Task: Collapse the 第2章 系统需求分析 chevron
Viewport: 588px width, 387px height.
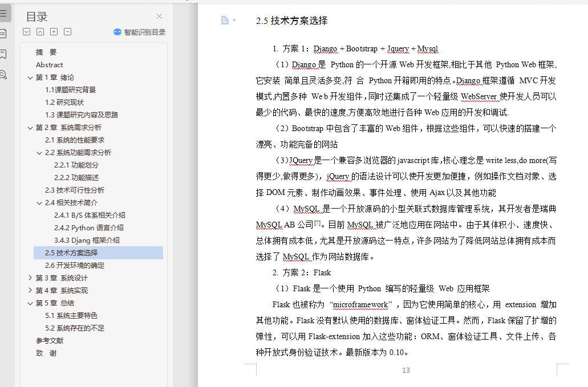Action: tap(30, 128)
